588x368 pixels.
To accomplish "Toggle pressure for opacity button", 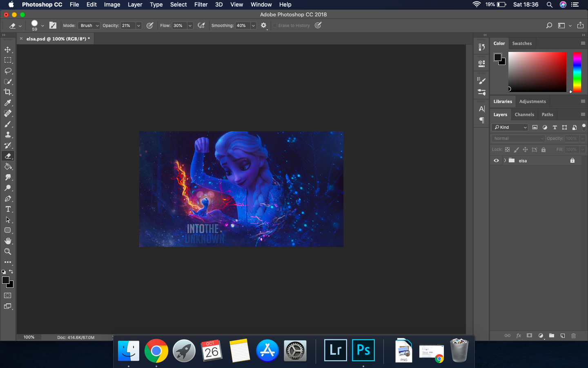I will tap(150, 25).
